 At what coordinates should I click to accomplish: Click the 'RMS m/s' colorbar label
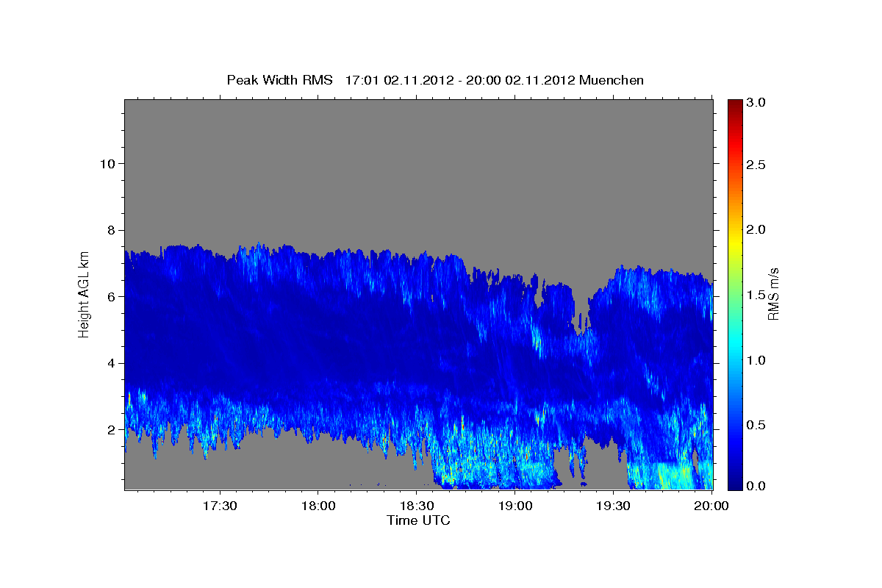(x=772, y=294)
